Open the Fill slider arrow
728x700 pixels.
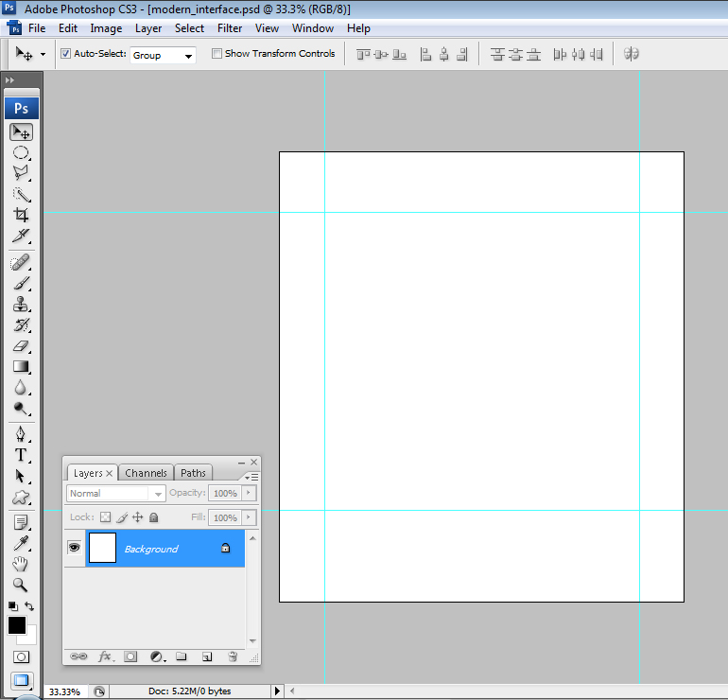pos(249,517)
